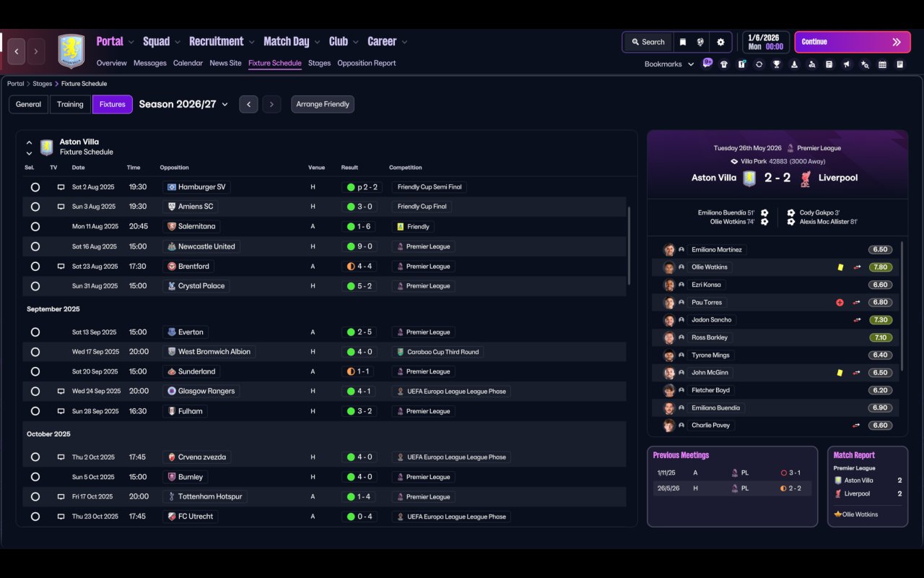The height and width of the screenshot is (578, 924).
Task: Select the FC Utrecht fixture radio button
Action: [x=35, y=517]
